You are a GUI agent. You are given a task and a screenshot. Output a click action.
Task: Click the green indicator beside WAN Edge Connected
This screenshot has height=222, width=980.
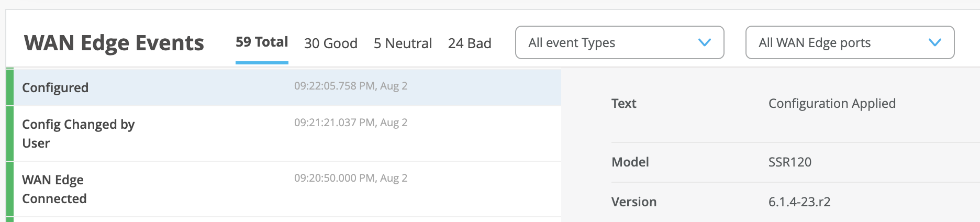click(x=9, y=189)
